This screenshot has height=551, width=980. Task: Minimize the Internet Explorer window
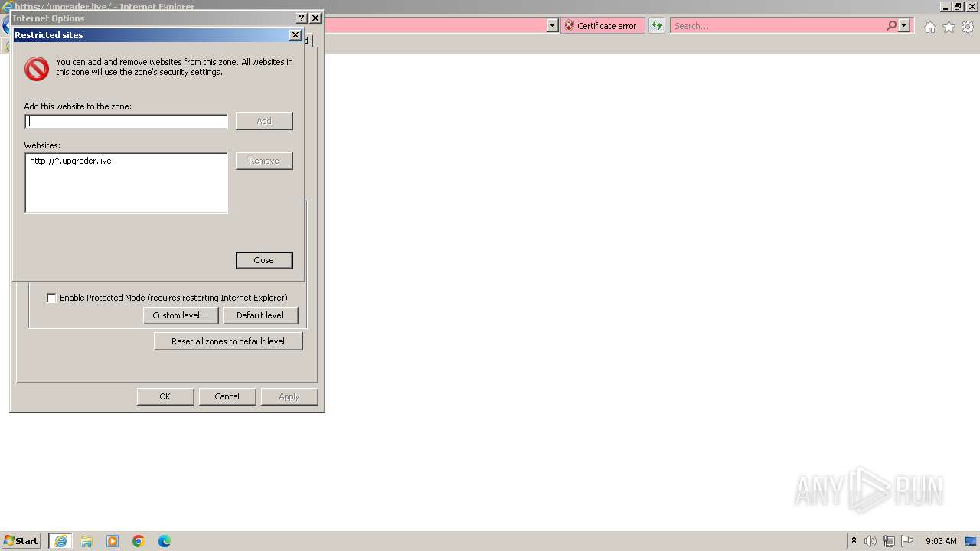pyautogui.click(x=946, y=6)
